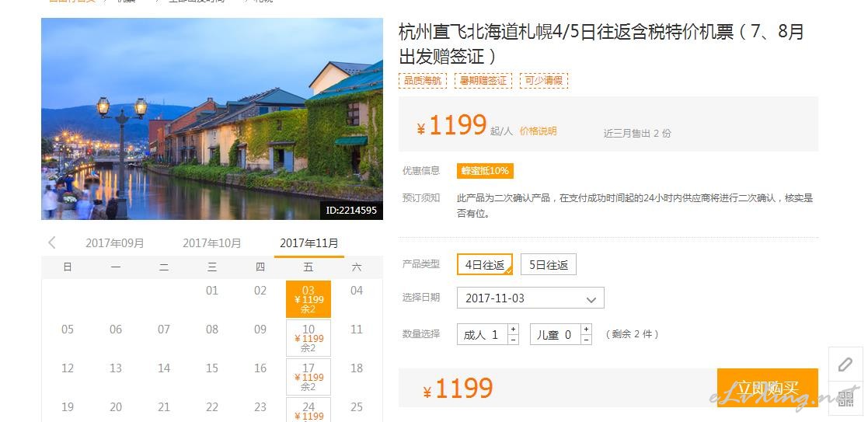The width and height of the screenshot is (868, 422).
Task: Click the 品质海航 tag
Action: click(x=423, y=81)
